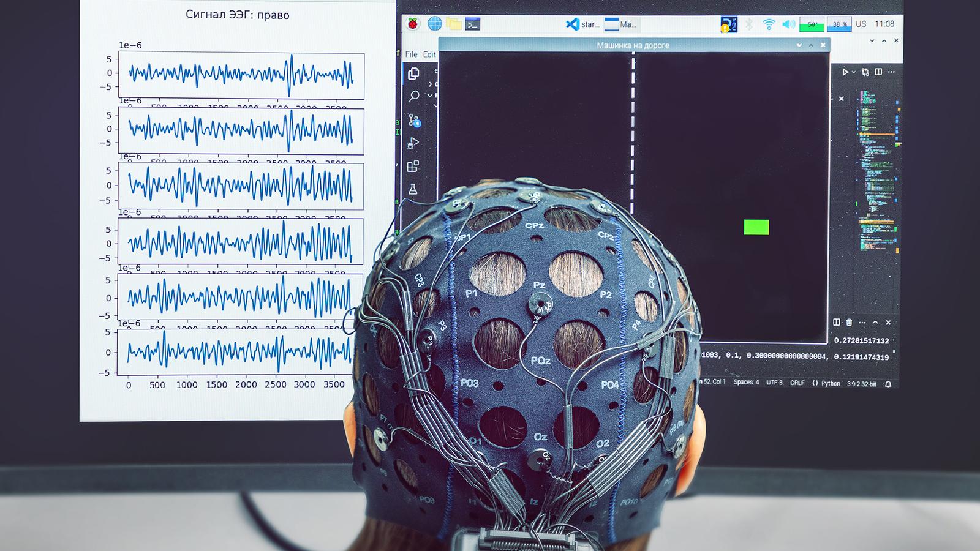980x551 pixels.
Task: Open the File menu
Action: point(412,54)
